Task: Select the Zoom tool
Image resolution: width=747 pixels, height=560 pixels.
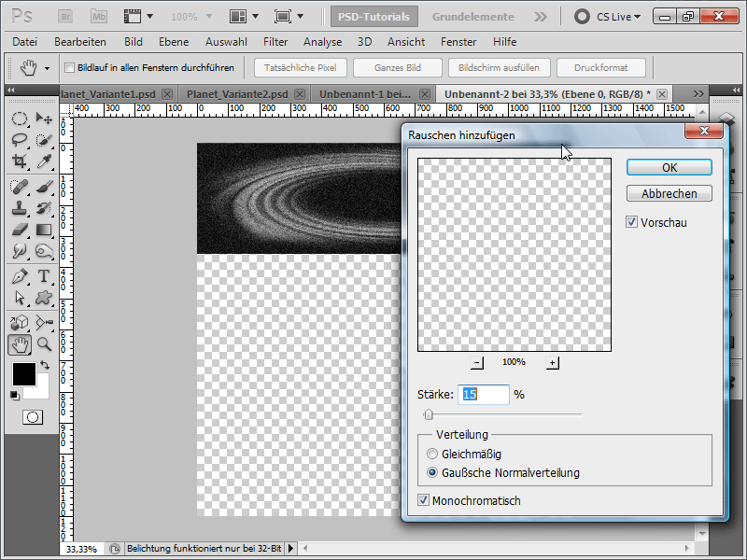Action: tap(44, 344)
